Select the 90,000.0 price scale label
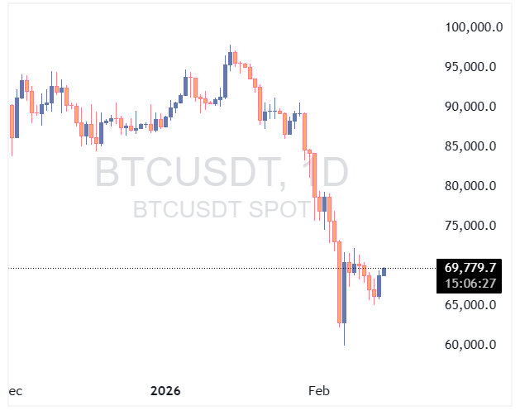The width and height of the screenshot is (520, 420). point(471,107)
